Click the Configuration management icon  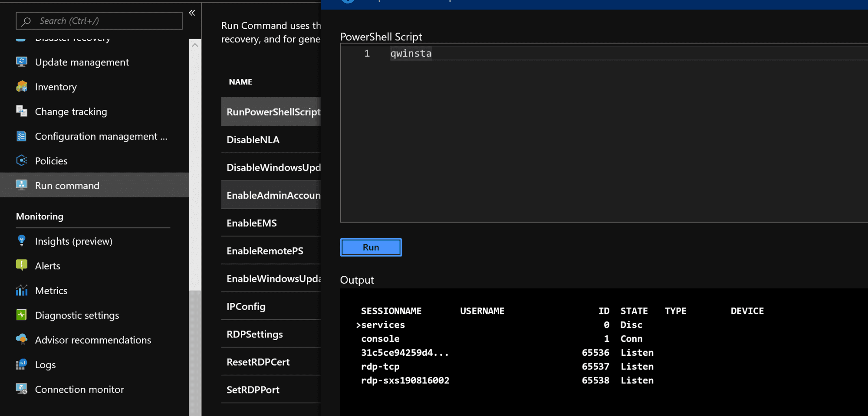click(x=21, y=136)
